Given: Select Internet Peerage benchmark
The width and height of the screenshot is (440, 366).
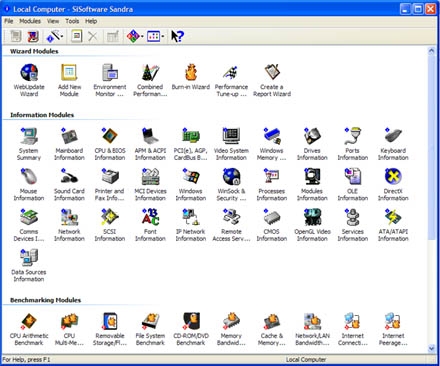Looking at the screenshot, I should pos(393,329).
